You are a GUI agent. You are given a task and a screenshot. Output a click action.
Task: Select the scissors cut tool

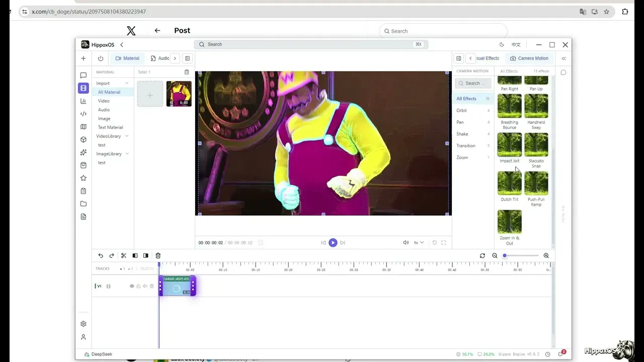[124, 255]
